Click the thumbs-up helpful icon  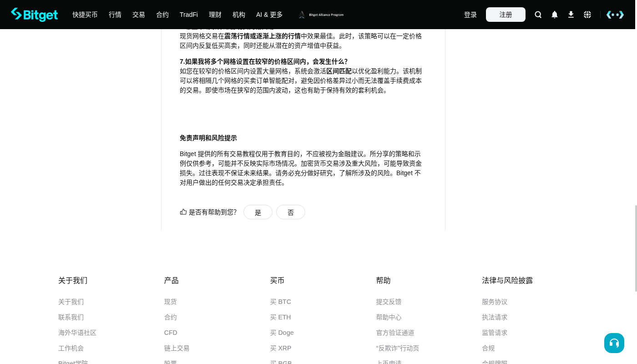(183, 212)
